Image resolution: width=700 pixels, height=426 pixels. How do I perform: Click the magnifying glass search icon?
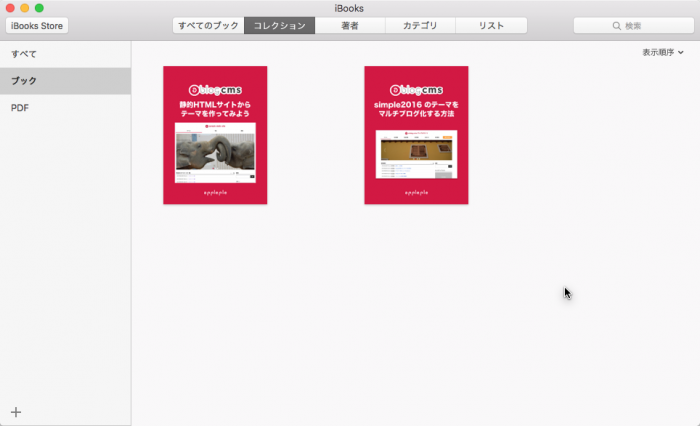pos(617,26)
